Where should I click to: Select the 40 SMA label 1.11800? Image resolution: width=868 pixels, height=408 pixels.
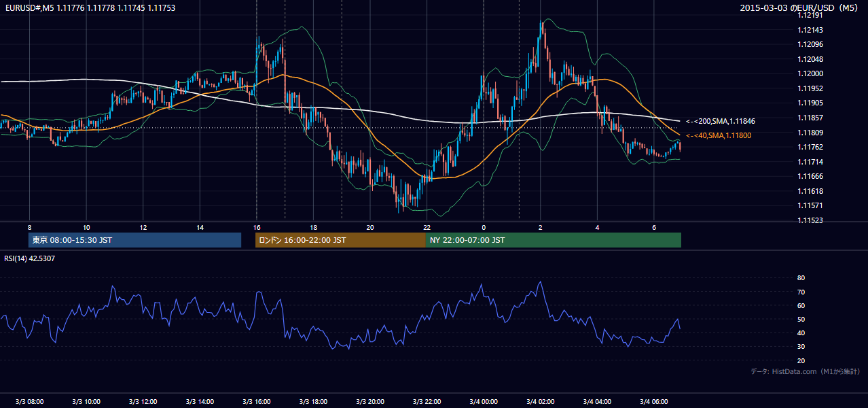pyautogui.click(x=719, y=135)
